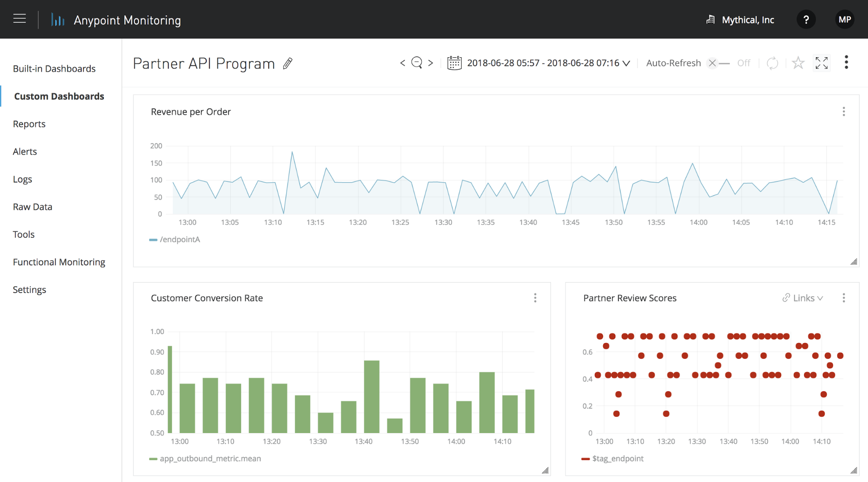Open the MP user profile button

tap(844, 20)
